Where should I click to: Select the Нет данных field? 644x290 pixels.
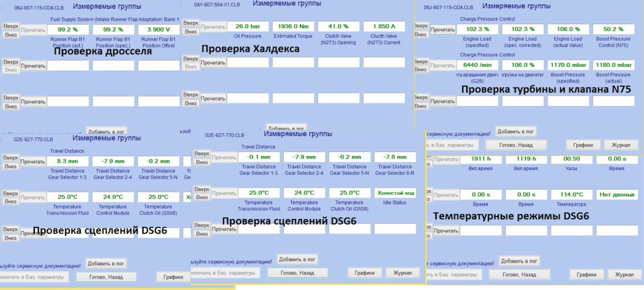(616, 195)
